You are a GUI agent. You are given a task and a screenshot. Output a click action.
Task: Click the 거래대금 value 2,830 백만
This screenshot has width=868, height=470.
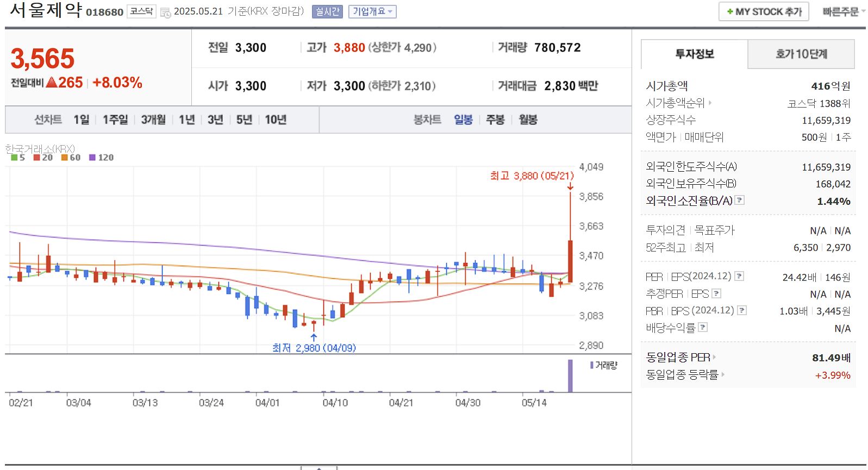pyautogui.click(x=571, y=86)
